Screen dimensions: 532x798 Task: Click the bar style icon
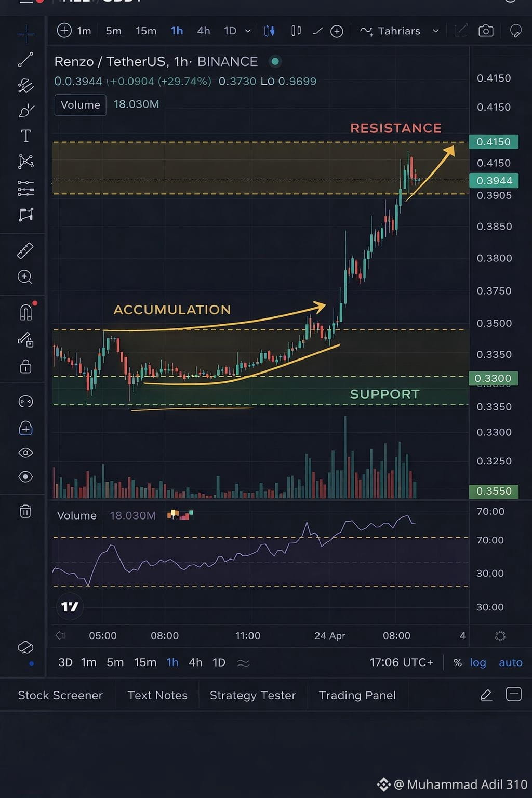(296, 31)
